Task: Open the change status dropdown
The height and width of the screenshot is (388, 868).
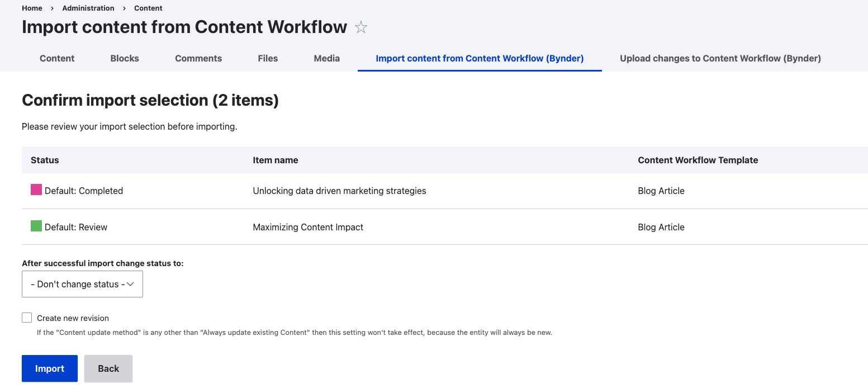Action: point(82,284)
